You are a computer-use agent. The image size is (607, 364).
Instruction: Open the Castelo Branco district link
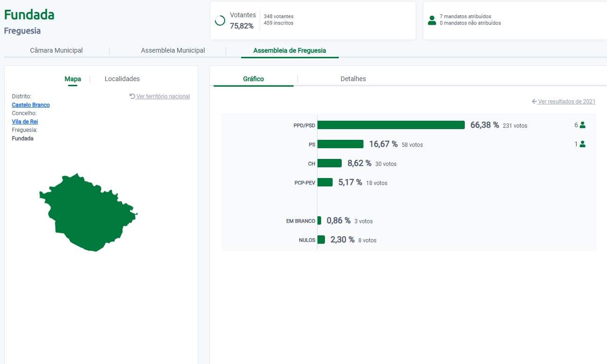31,105
